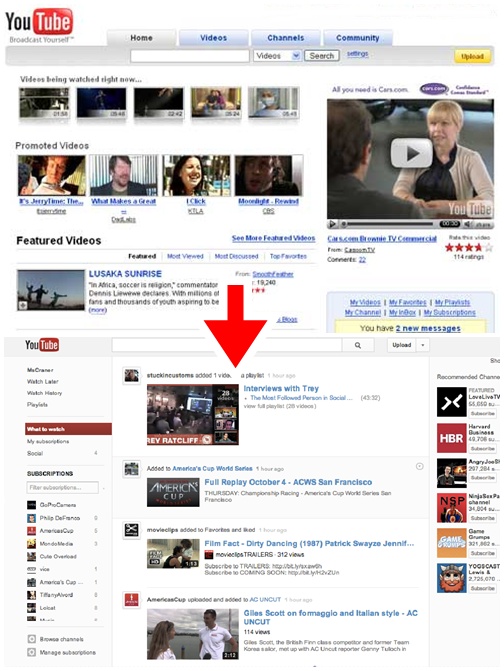Click the HBR channel icon
504x671 pixels.
click(451, 438)
